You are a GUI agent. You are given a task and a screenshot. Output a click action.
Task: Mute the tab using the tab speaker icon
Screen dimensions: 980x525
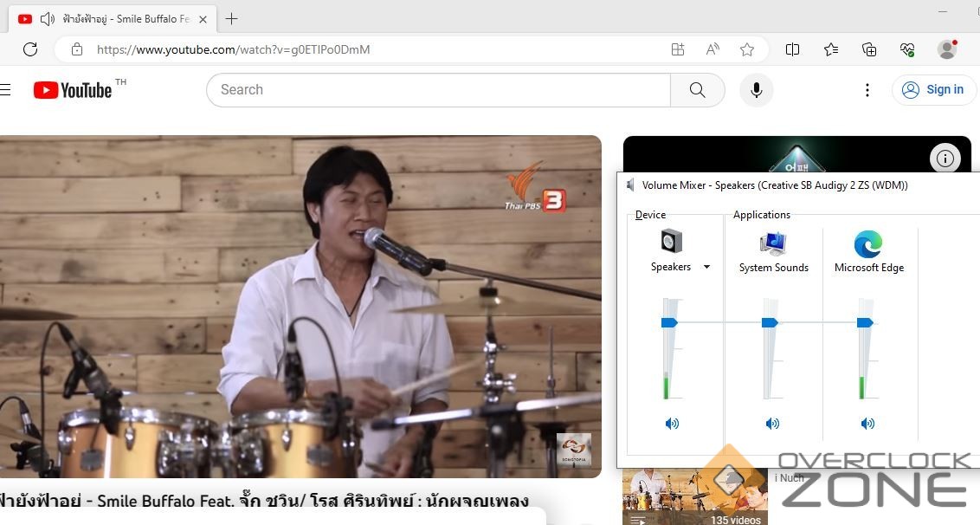[48, 19]
